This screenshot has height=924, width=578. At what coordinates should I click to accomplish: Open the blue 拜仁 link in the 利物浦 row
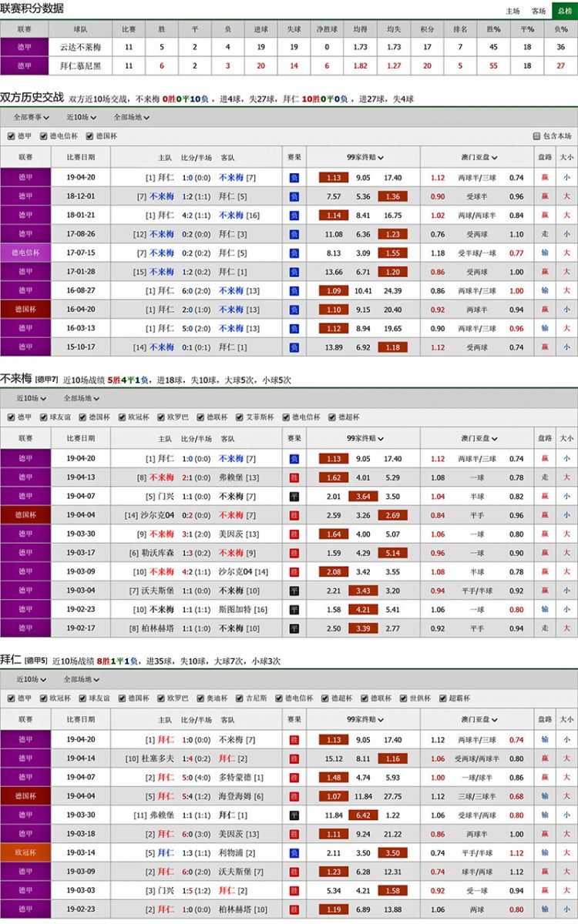tap(166, 852)
